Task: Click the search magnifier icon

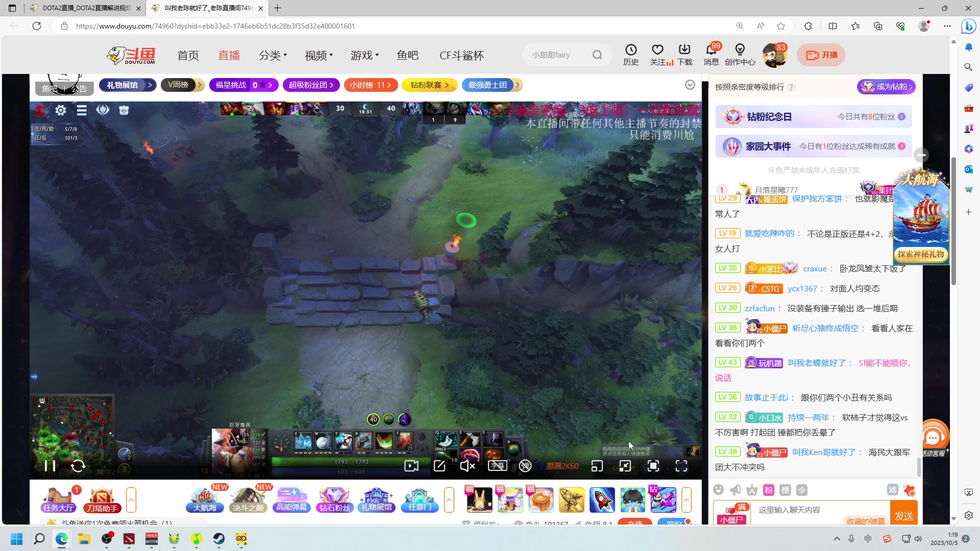Action: click(x=597, y=55)
